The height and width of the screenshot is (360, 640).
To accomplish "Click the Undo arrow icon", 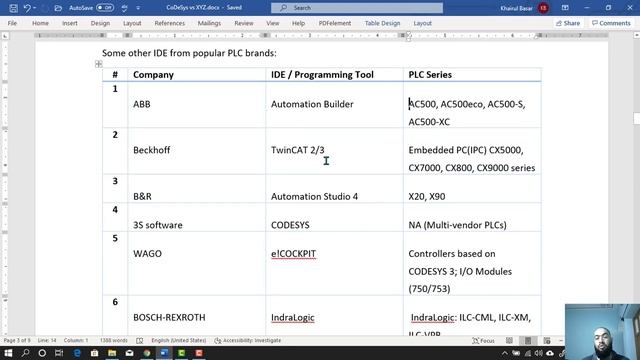I will click(x=27, y=8).
